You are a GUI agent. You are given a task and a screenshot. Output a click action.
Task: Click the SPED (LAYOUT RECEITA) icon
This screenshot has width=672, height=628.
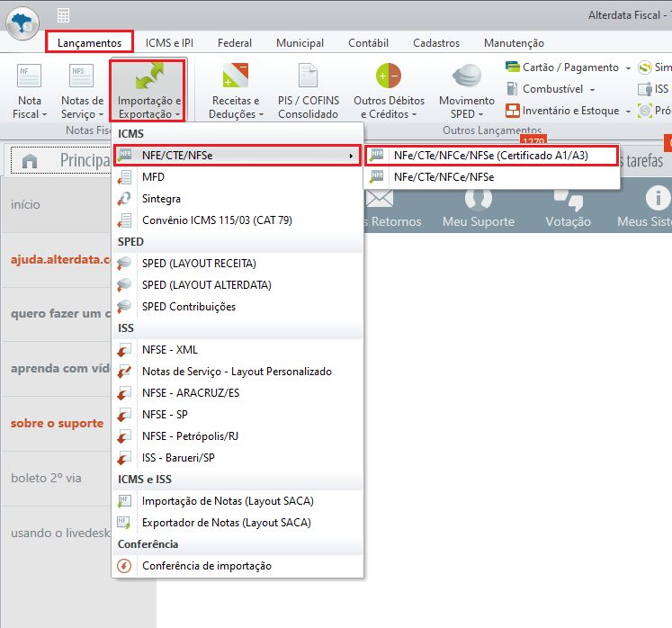124,264
